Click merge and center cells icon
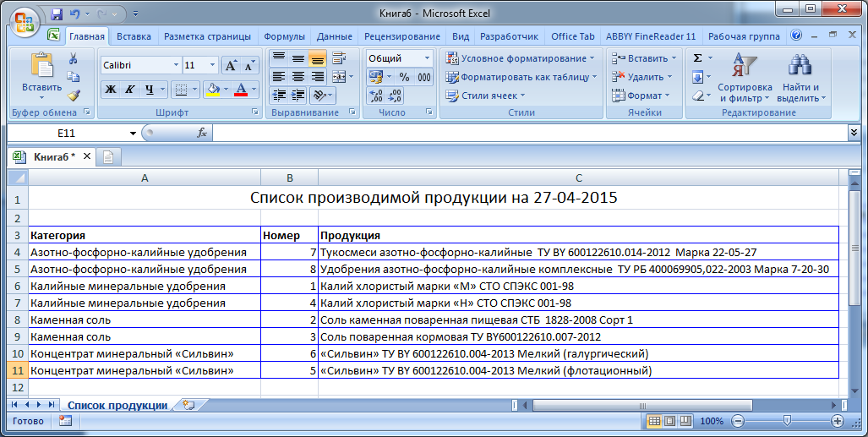 pos(338,77)
